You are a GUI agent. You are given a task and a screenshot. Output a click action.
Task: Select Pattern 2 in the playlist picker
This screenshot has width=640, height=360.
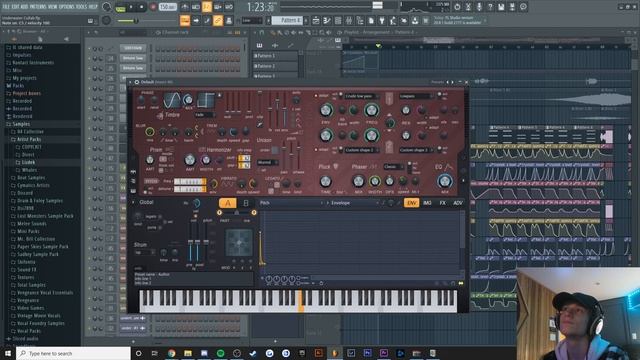pyautogui.click(x=276, y=66)
